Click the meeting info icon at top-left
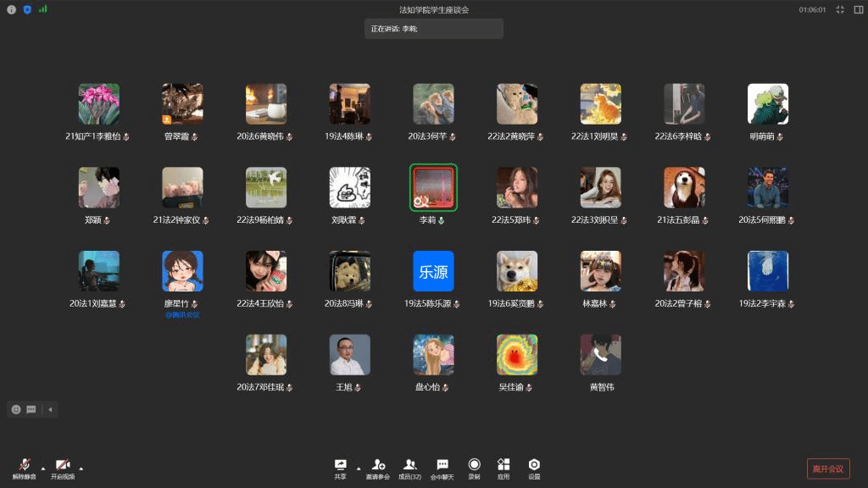 pyautogui.click(x=12, y=9)
